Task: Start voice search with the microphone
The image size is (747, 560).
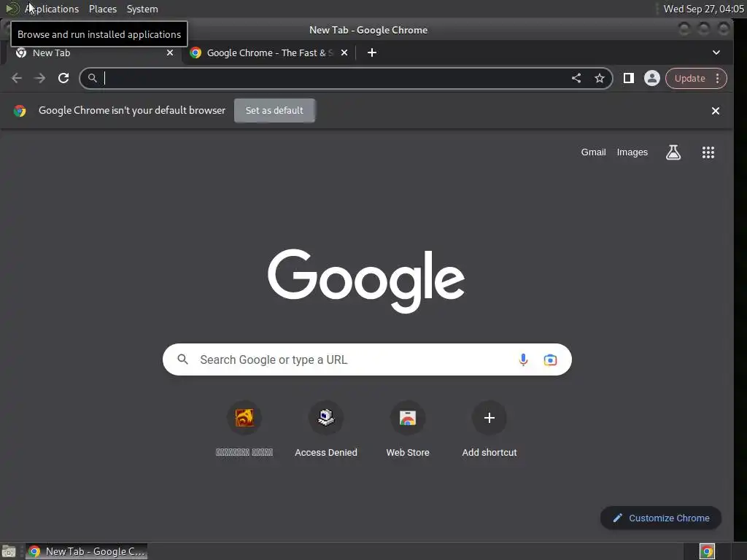Action: (523, 359)
